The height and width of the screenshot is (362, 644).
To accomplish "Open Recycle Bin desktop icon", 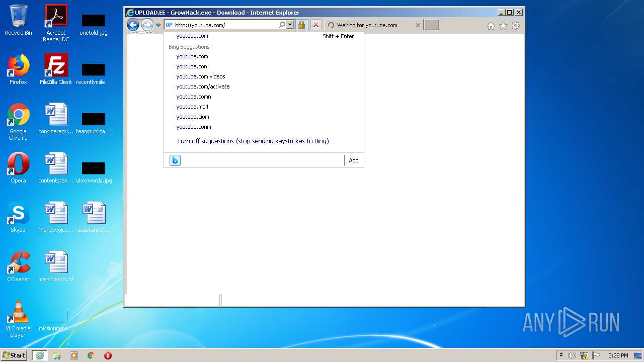I will 18,20.
